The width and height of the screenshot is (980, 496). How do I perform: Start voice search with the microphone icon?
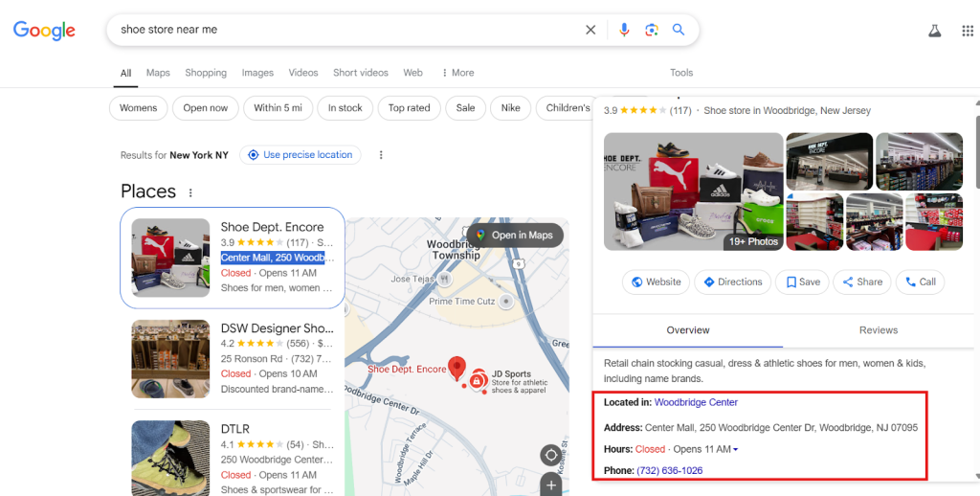coord(624,30)
